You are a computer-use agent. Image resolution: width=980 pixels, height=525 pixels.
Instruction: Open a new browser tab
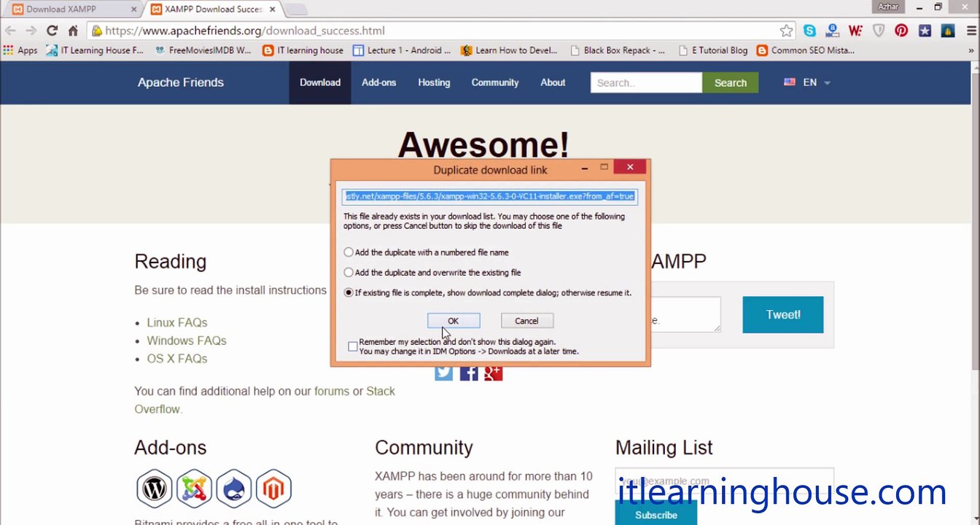[295, 9]
